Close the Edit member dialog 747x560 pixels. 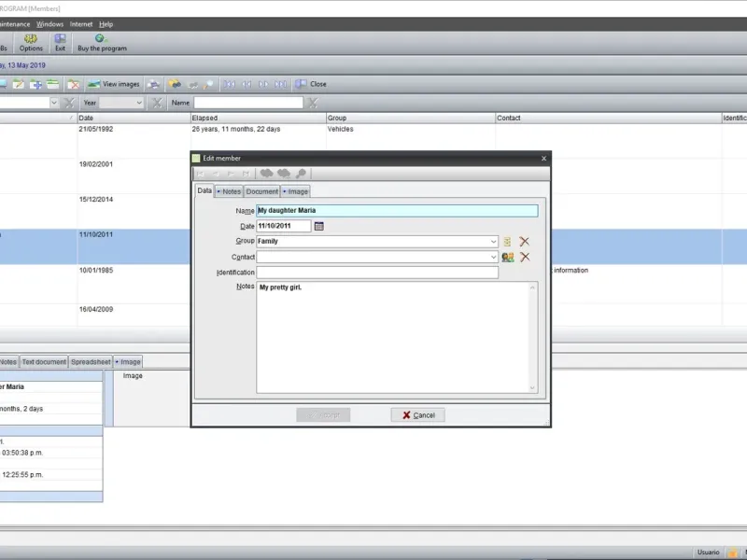tap(543, 159)
